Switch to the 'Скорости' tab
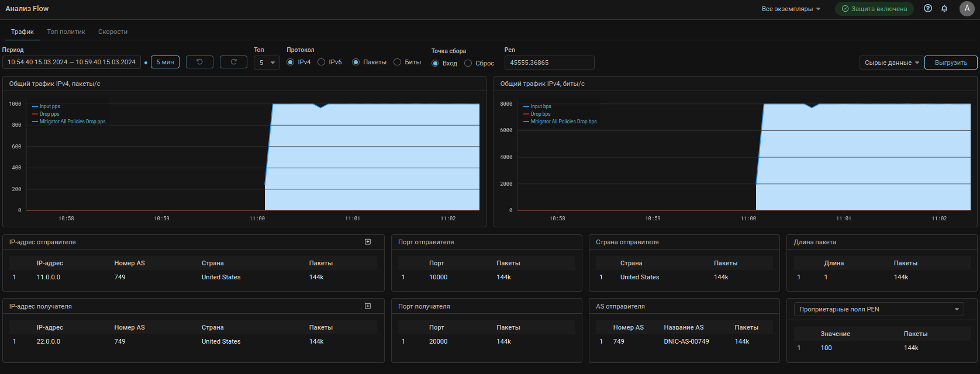This screenshot has height=374, width=980. (x=113, y=32)
